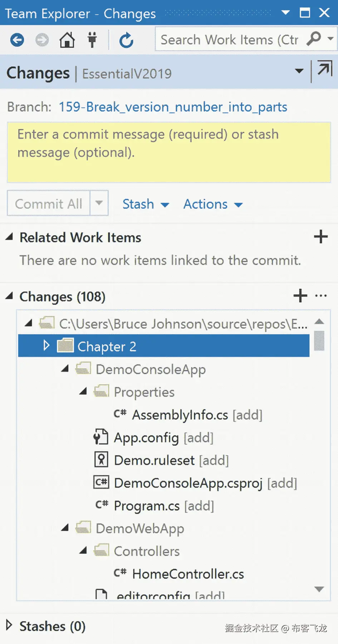Open Changes section more options ellipsis
Screen dimensions: 338x644
tap(321, 296)
